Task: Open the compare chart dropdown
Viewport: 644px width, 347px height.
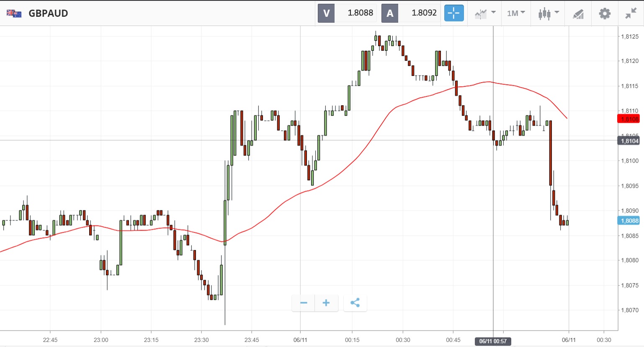Action: point(485,13)
